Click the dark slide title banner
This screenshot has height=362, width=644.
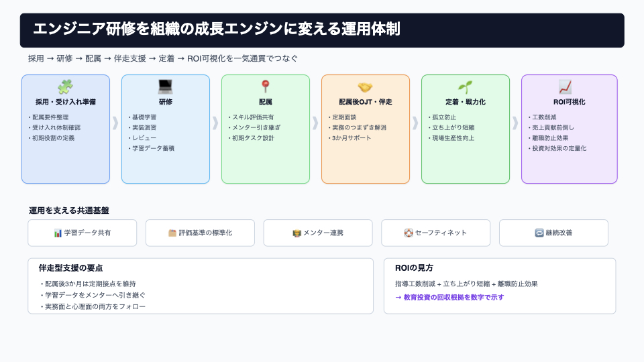pos(322,30)
